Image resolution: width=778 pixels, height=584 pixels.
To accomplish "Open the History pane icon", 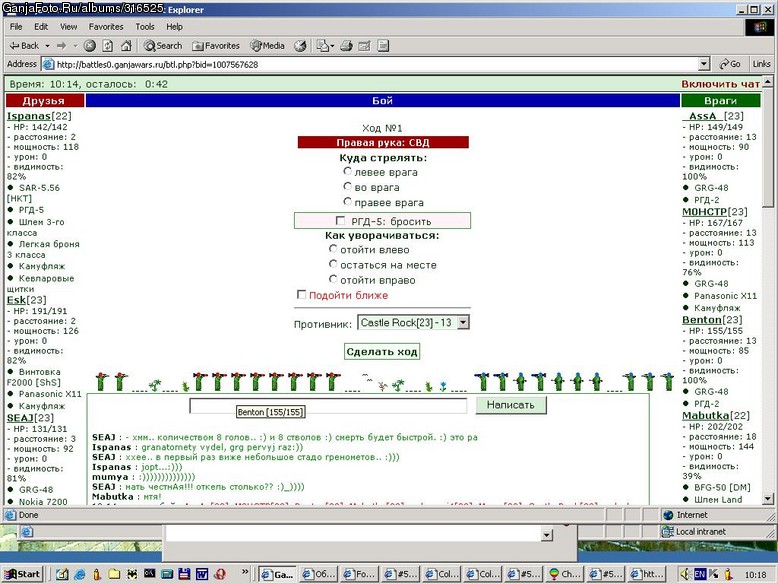I will [300, 46].
